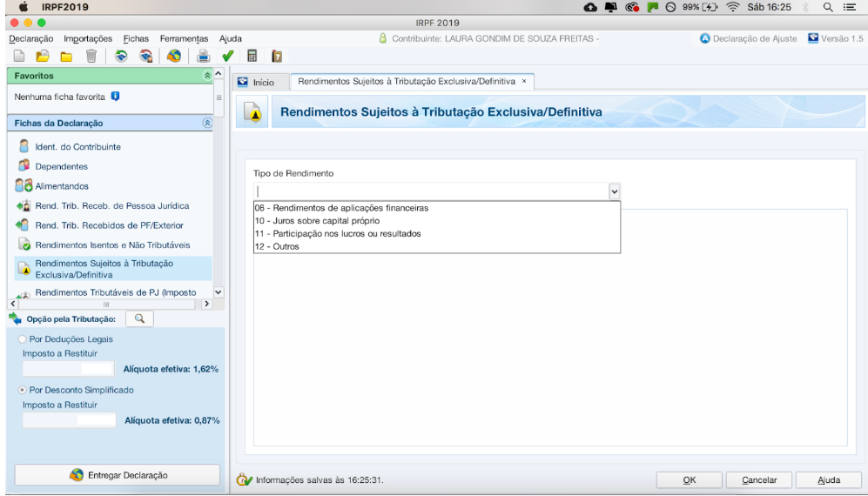The image size is (868, 496).
Task: Click the magnifier button next to Opção pela Tributação
Action: click(139, 318)
